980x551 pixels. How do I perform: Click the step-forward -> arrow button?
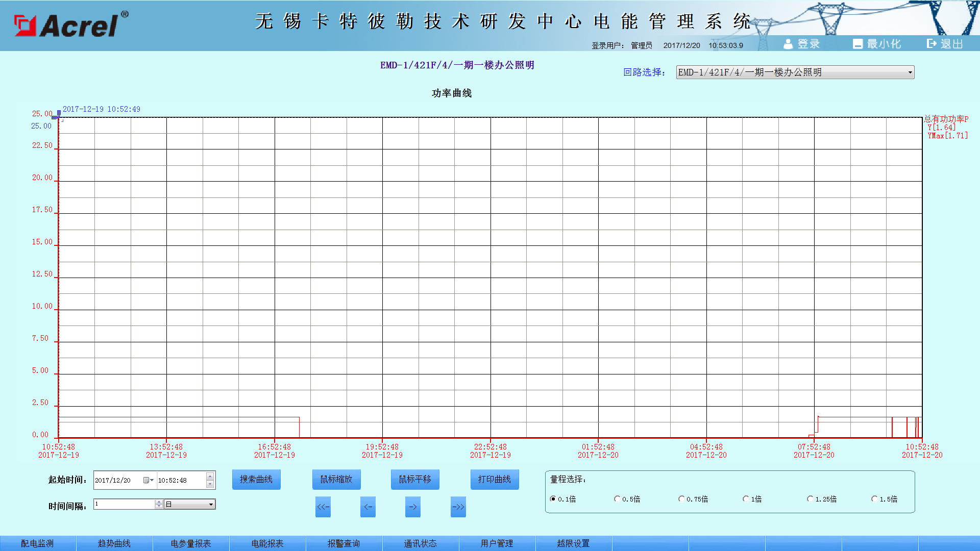pos(413,507)
